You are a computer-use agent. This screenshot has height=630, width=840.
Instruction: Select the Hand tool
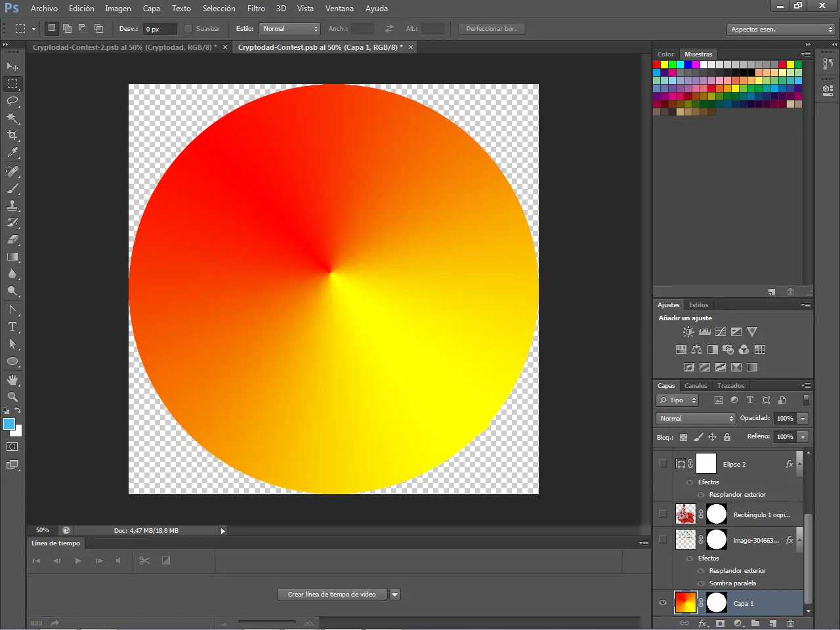(12, 380)
